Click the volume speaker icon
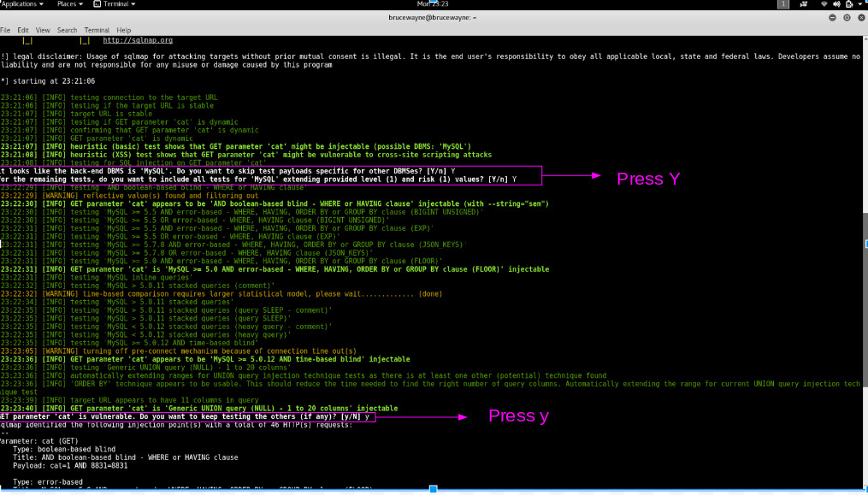868x495 pixels. pos(836,4)
